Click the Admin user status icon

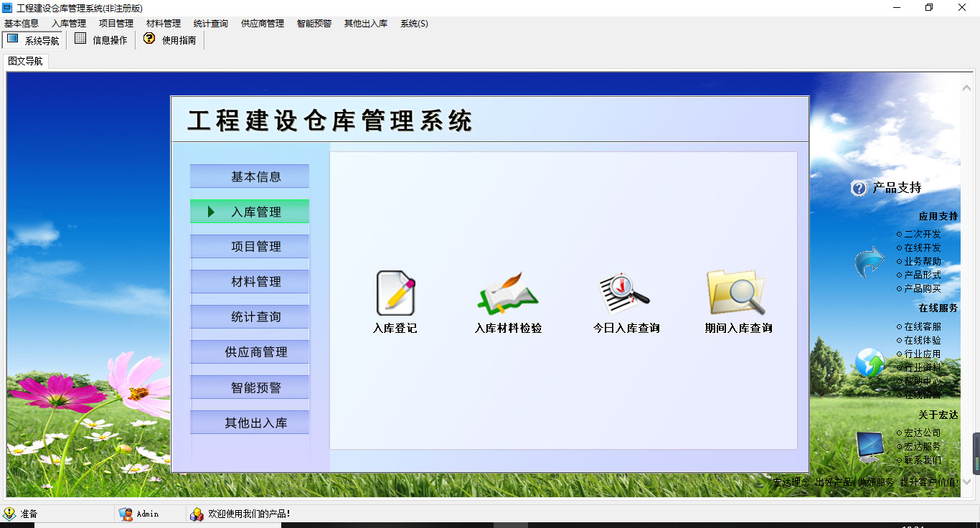[x=126, y=514]
